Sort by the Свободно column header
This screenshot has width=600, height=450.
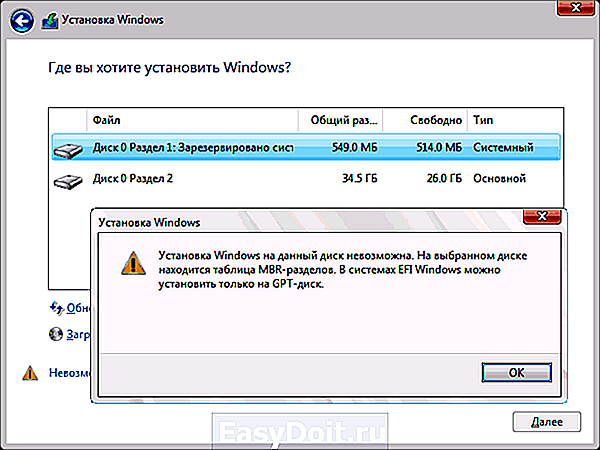[x=425, y=120]
